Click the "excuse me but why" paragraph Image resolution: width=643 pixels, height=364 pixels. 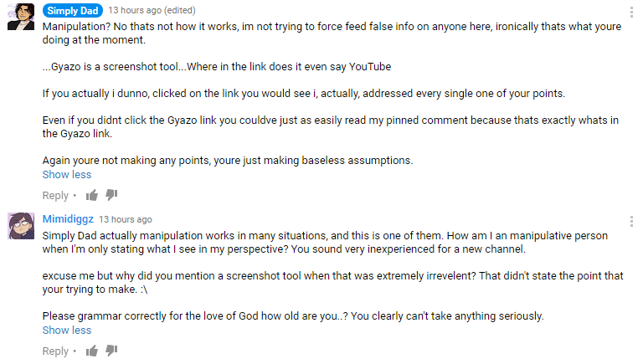(x=333, y=276)
